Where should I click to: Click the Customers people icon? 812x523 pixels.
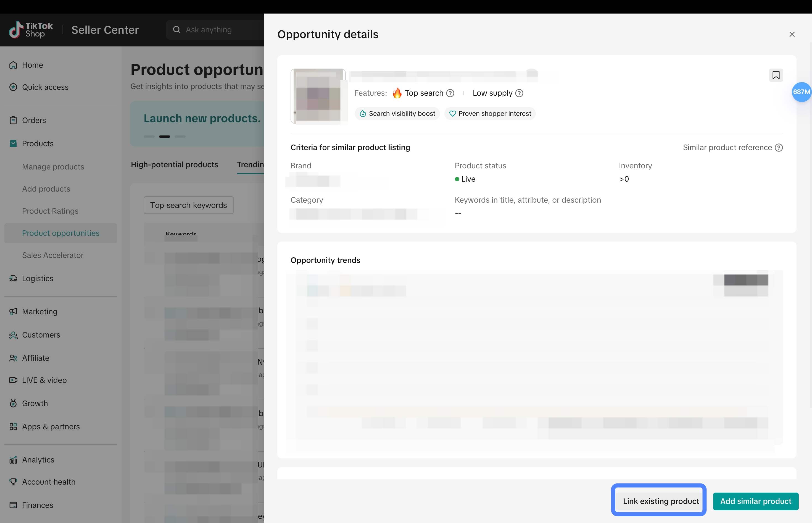tap(13, 335)
